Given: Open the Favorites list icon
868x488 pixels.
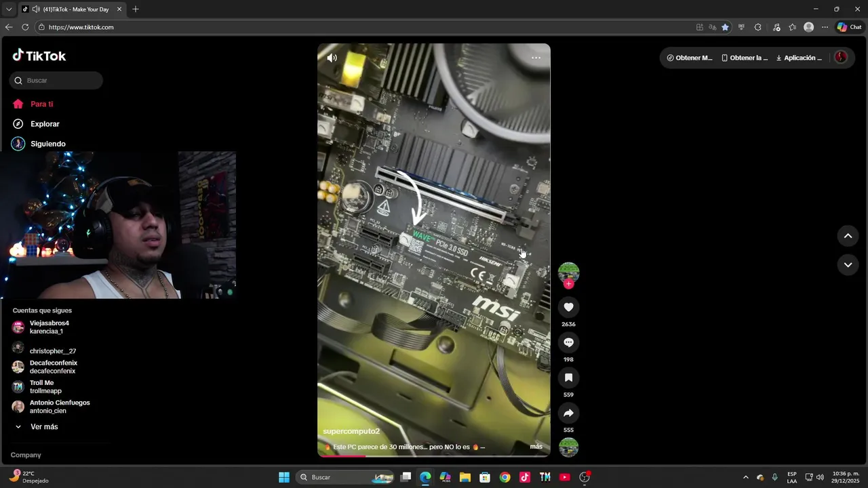Looking at the screenshot, I should point(792,27).
